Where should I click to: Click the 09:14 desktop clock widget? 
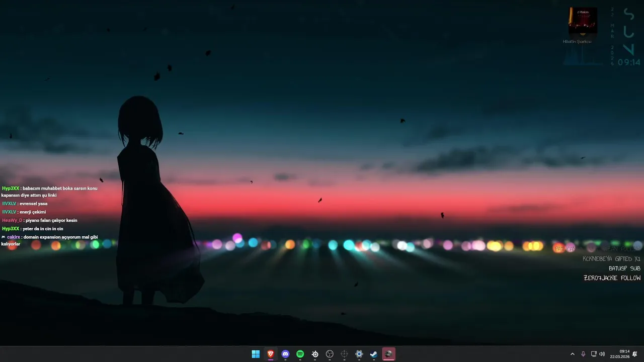click(629, 62)
